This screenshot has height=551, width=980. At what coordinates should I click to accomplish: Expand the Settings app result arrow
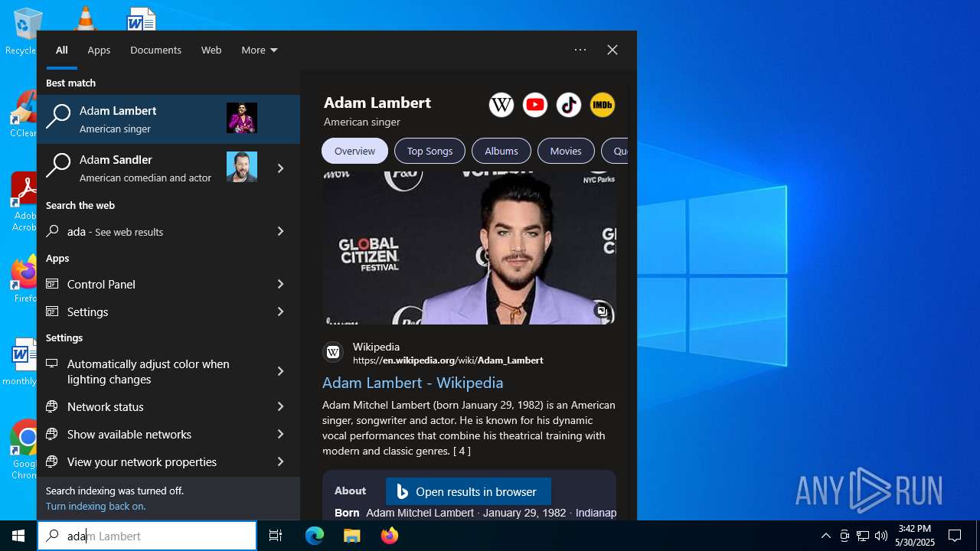pyautogui.click(x=280, y=311)
